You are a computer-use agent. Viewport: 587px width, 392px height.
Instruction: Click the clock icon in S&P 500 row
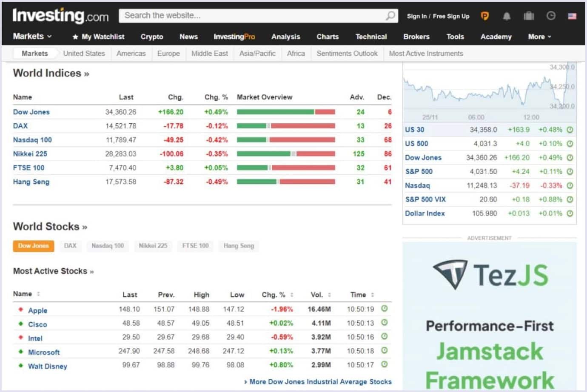[x=570, y=172]
